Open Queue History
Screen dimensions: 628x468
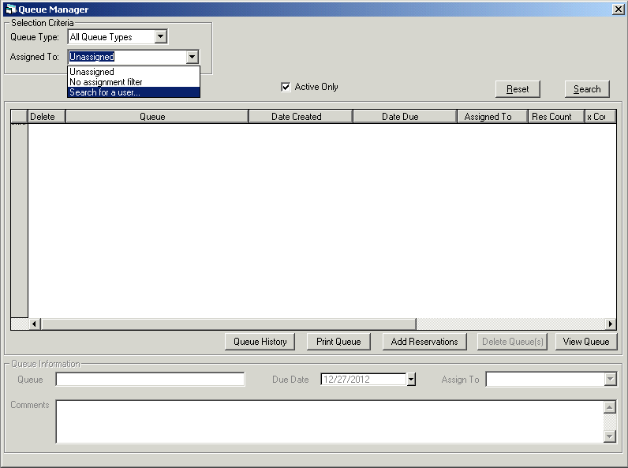click(260, 342)
